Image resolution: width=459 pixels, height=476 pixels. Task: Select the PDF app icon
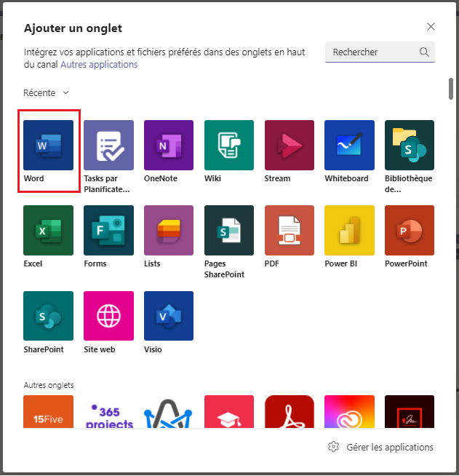[x=290, y=230]
